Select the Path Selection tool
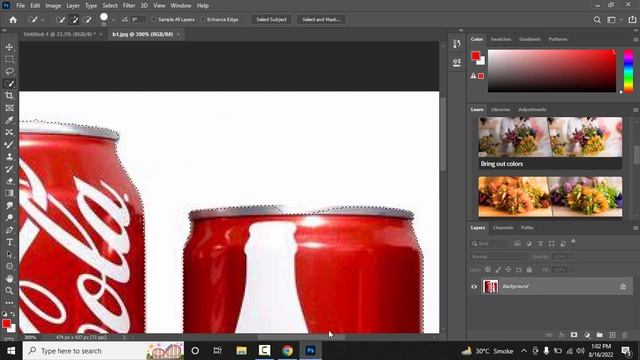Viewport: 640px width, 360px height. [x=9, y=254]
